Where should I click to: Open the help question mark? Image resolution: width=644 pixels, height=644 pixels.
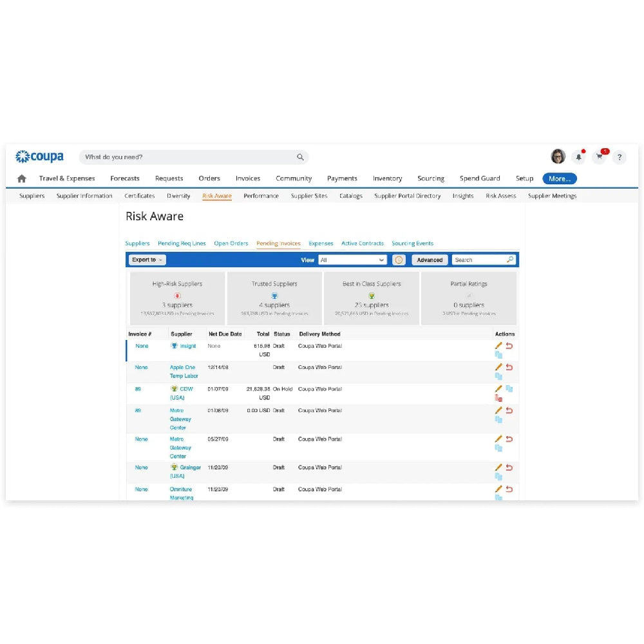(620, 157)
